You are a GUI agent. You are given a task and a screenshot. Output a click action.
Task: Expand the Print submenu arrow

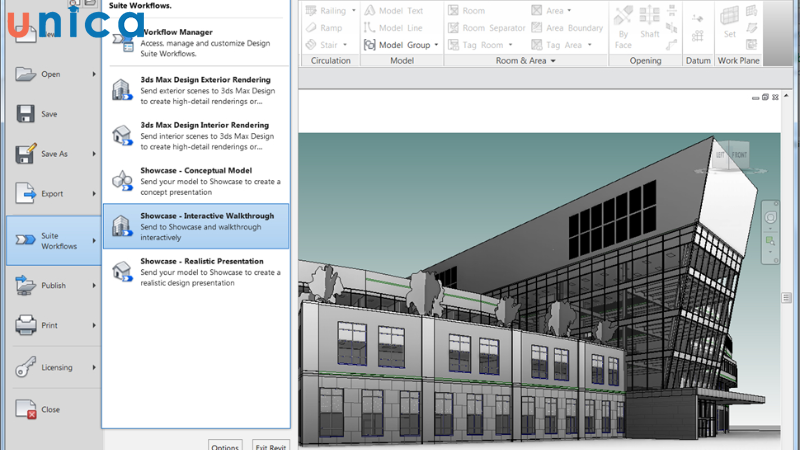pyautogui.click(x=94, y=325)
